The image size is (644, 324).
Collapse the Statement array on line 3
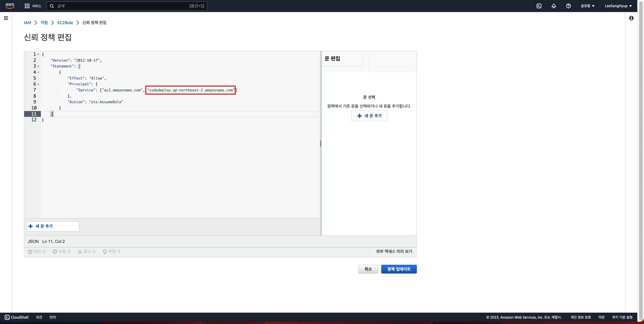coord(38,66)
